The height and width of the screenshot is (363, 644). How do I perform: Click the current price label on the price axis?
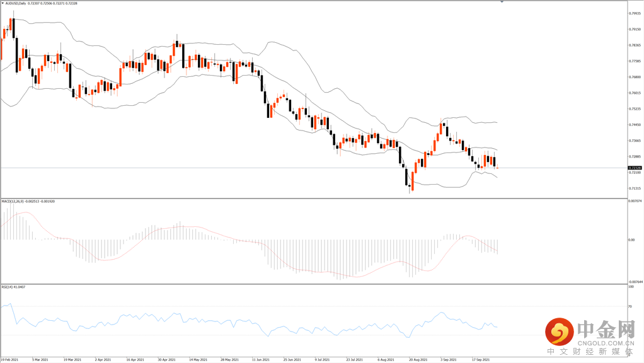coord(635,168)
